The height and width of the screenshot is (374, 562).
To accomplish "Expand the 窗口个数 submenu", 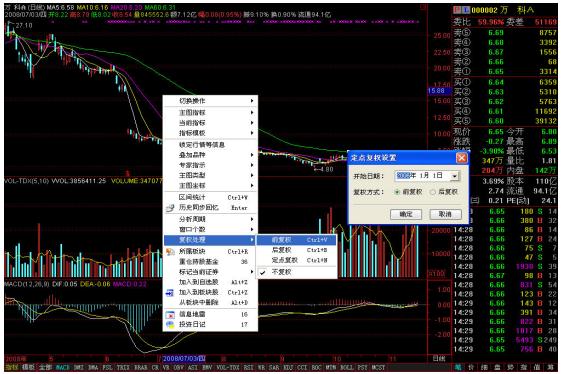I will tap(210, 229).
